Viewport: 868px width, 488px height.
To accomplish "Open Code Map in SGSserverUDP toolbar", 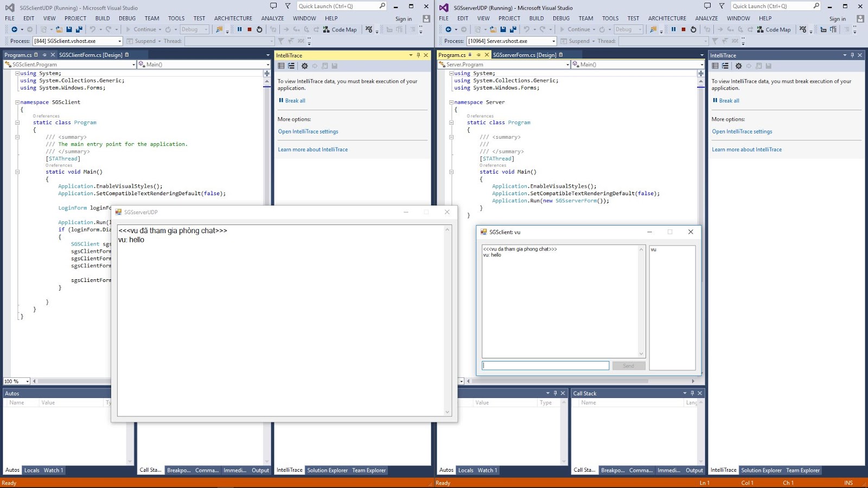I will pyautogui.click(x=774, y=29).
